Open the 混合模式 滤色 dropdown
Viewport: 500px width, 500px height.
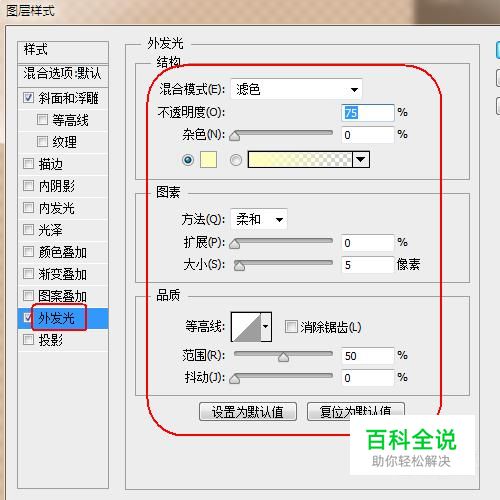[x=296, y=89]
